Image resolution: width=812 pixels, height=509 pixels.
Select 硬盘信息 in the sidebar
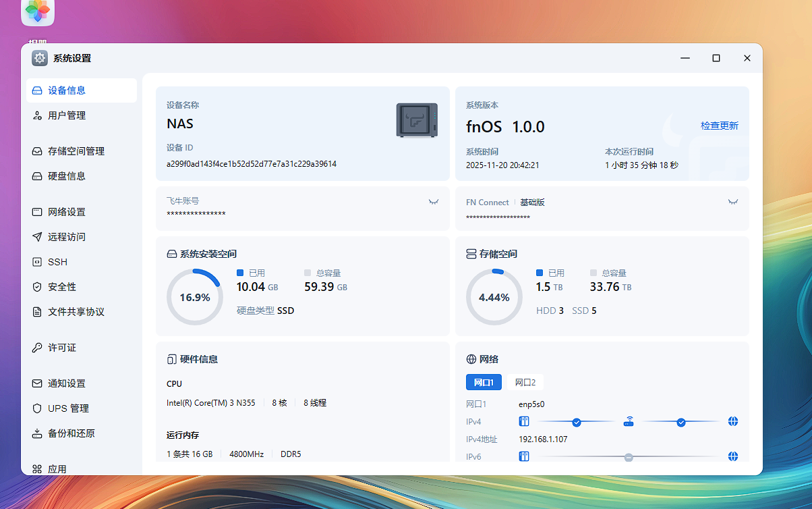(x=66, y=176)
